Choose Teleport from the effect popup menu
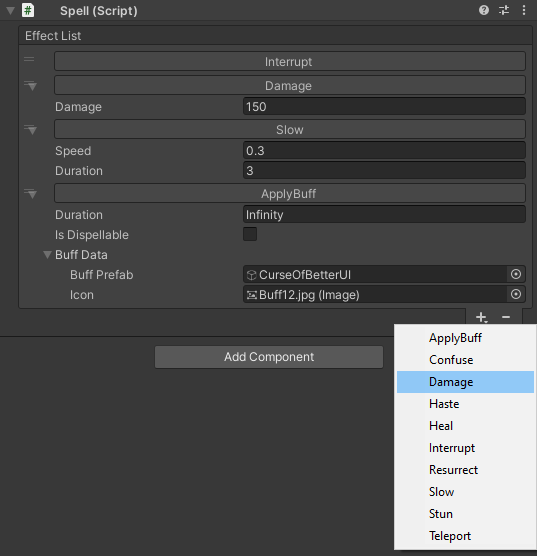Viewport: 537px width, 556px height. pyautogui.click(x=465, y=536)
